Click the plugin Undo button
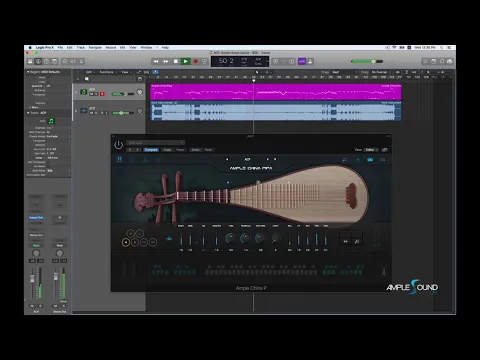 (x=195, y=150)
